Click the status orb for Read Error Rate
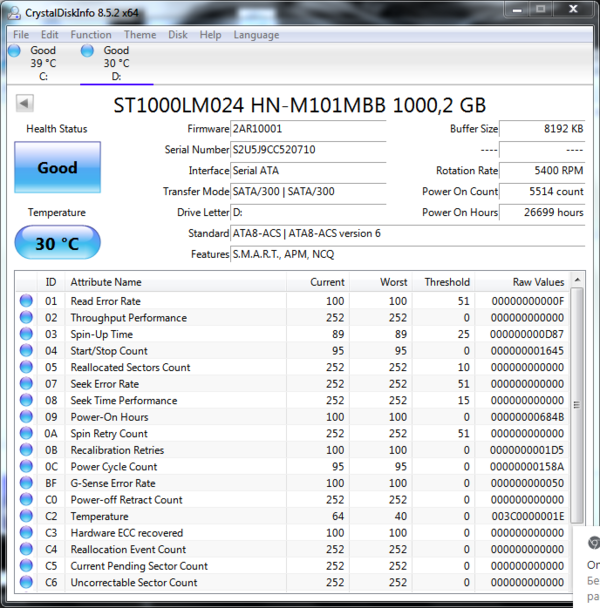 coord(26,301)
